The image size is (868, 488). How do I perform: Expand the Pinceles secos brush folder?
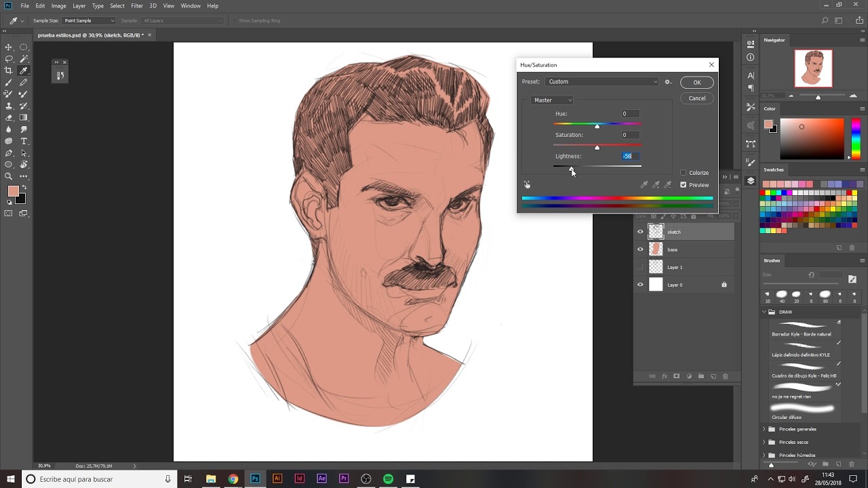point(764,442)
